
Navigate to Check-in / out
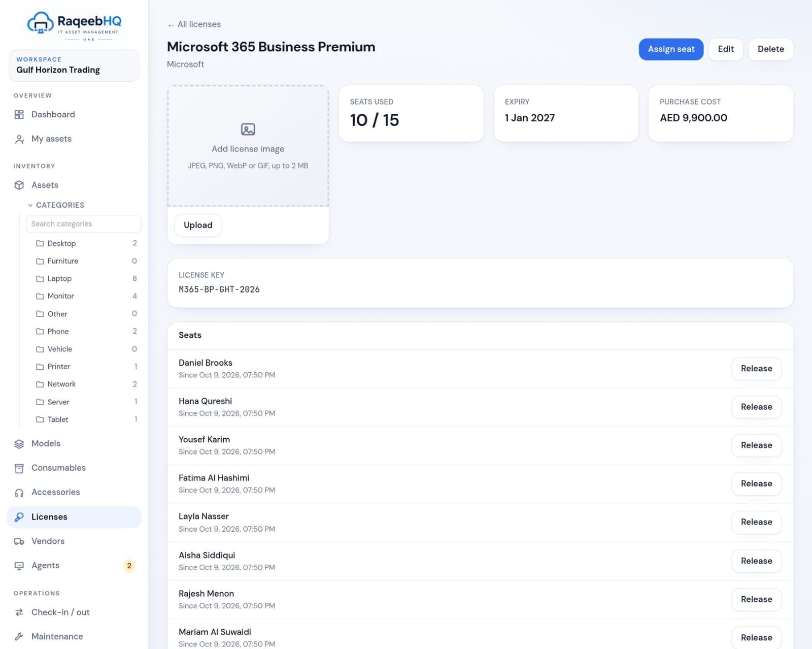(74, 612)
